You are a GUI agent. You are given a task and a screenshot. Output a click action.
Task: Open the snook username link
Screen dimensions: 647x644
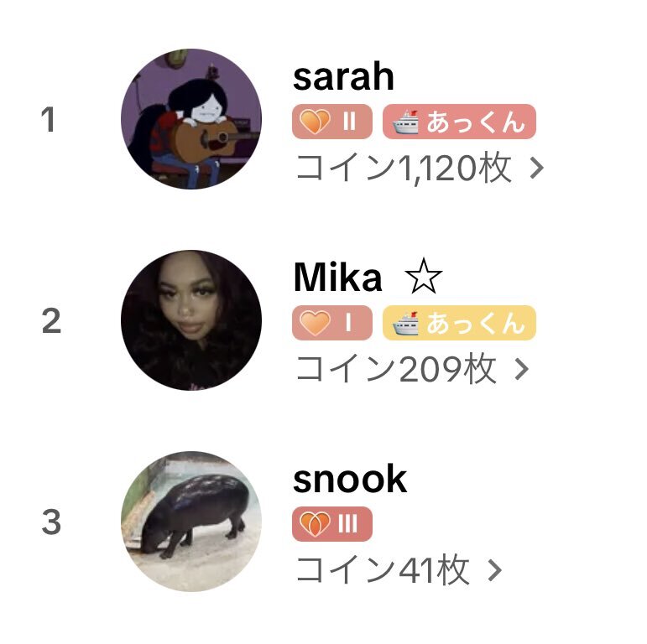pos(350,479)
